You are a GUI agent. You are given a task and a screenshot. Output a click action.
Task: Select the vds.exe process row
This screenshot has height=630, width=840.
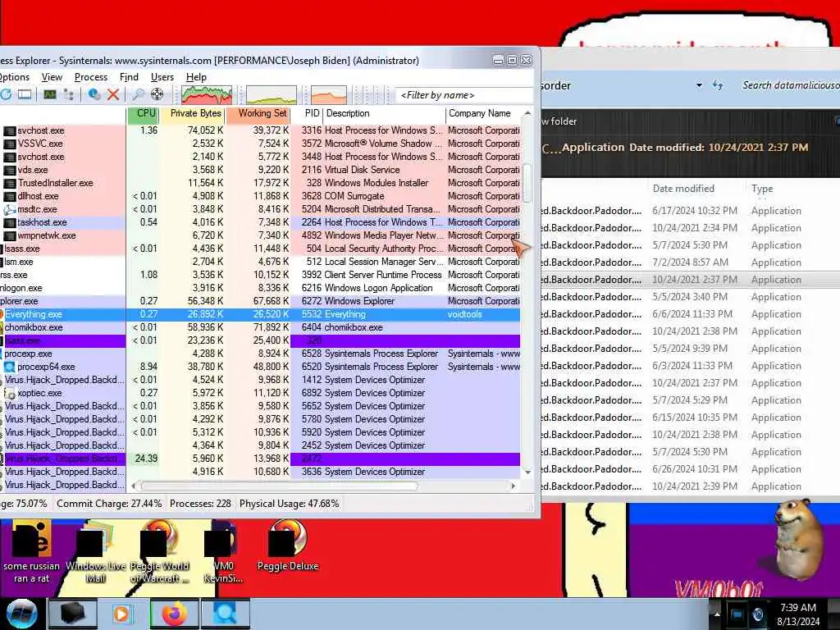point(260,170)
